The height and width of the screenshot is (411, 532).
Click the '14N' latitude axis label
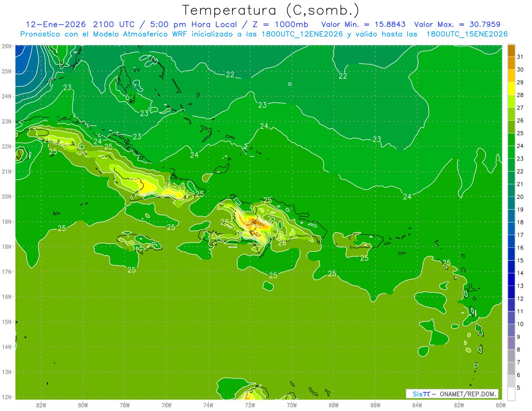click(6, 347)
